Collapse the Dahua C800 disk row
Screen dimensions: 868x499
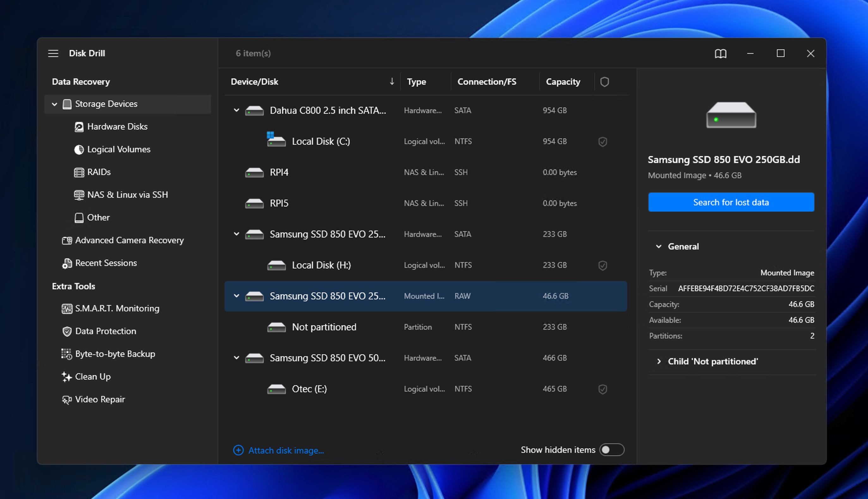coord(236,110)
